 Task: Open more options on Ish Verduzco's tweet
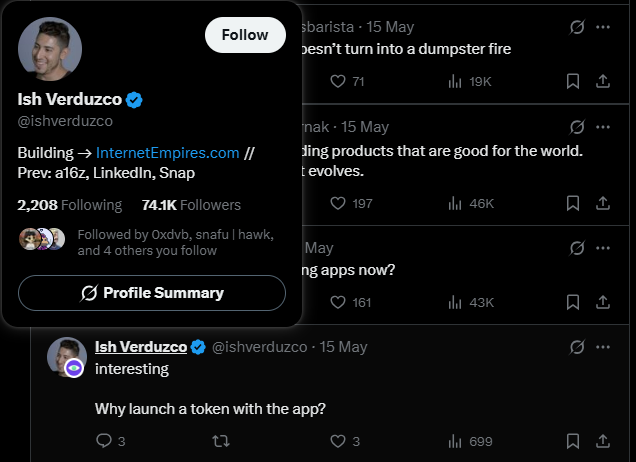pyautogui.click(x=603, y=347)
